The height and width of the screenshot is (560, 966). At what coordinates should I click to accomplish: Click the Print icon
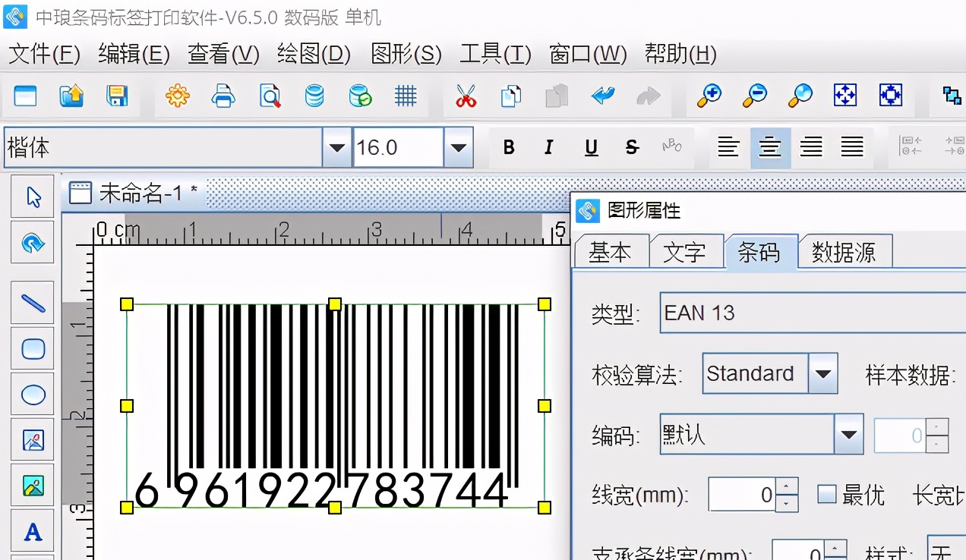223,96
